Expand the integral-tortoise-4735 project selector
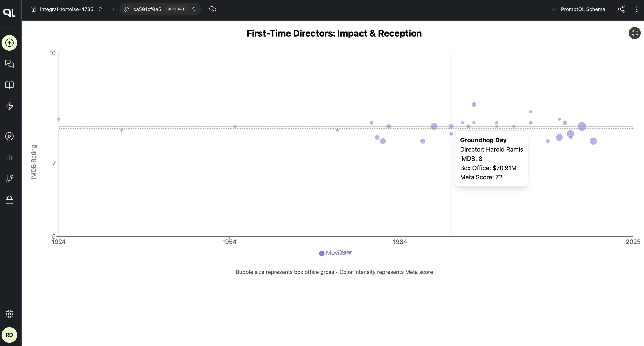This screenshot has width=644, height=346. tap(66, 9)
